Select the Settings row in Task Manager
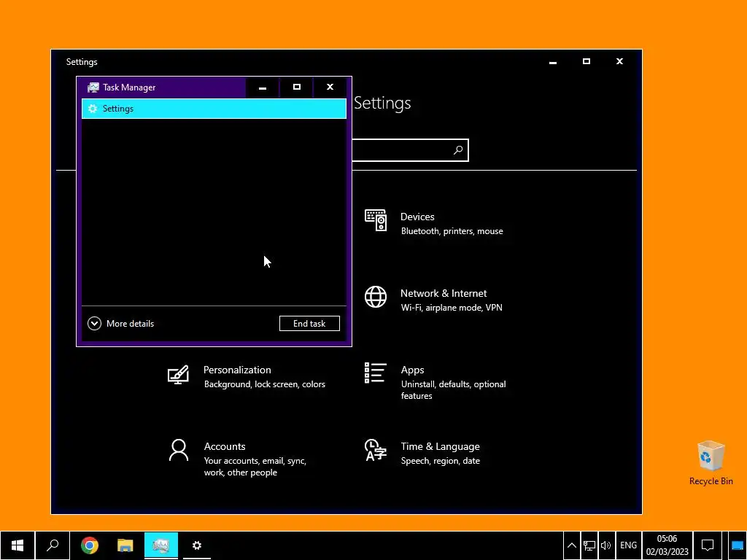 click(x=214, y=109)
